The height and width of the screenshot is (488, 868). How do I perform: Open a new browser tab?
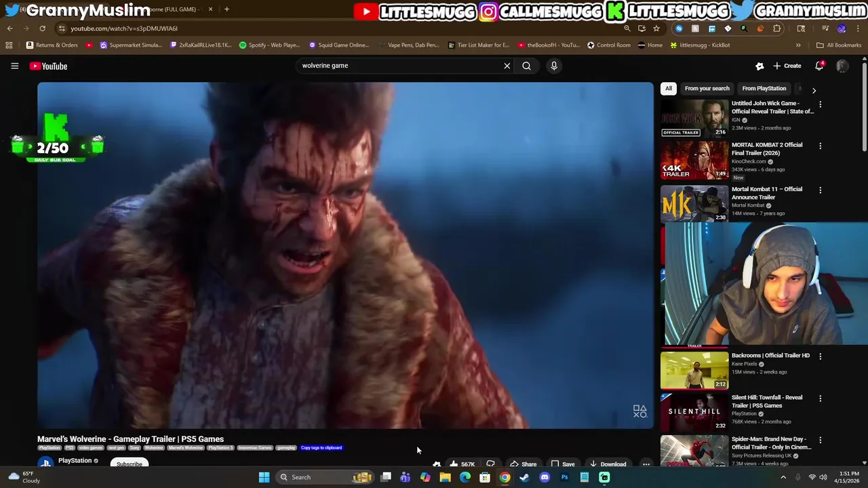[226, 9]
